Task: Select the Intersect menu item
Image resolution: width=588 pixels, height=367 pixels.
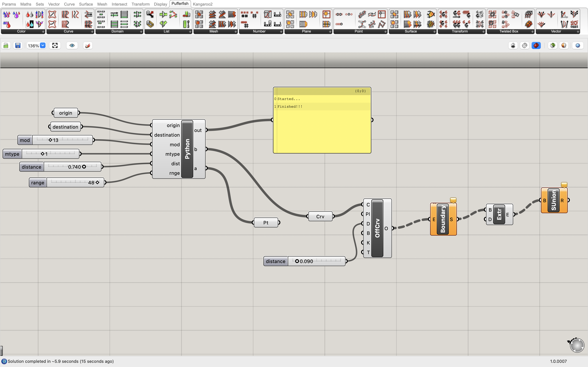Action: click(x=119, y=4)
